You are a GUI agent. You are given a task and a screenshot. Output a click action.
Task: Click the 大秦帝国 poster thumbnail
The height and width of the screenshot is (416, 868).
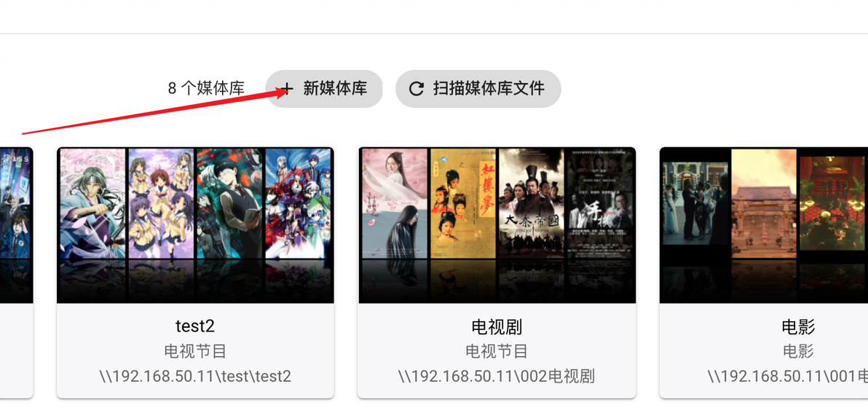(x=532, y=204)
